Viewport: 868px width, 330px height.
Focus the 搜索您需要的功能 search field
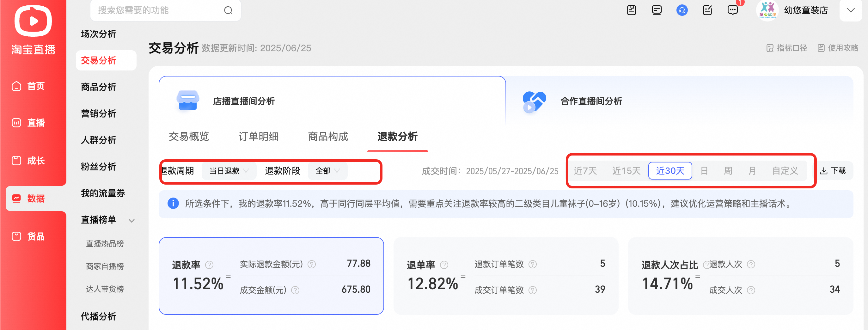pyautogui.click(x=165, y=10)
